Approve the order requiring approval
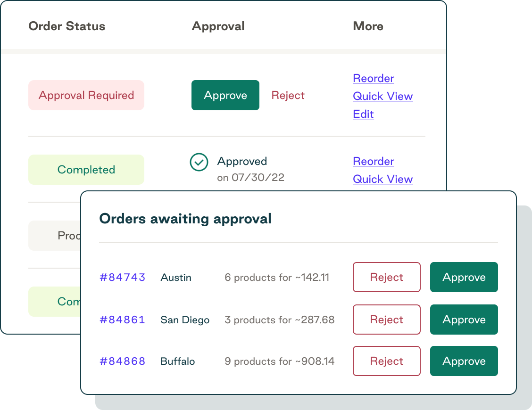The height and width of the screenshot is (410, 532). coord(225,95)
